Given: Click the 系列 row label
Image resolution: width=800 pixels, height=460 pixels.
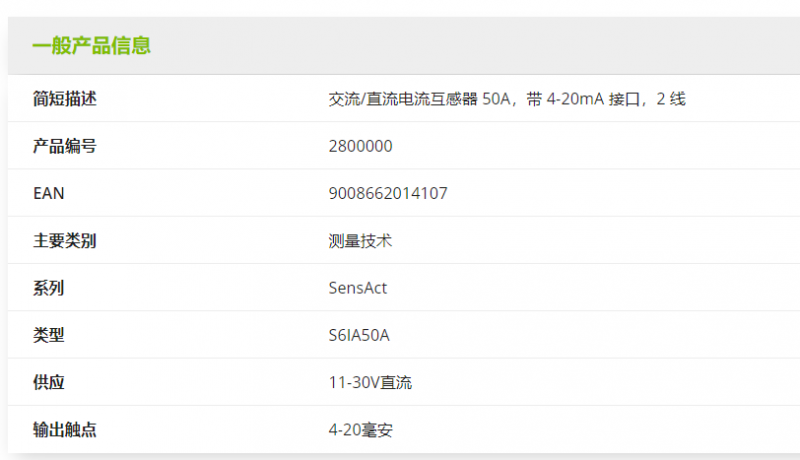Looking at the screenshot, I should pos(49,288).
